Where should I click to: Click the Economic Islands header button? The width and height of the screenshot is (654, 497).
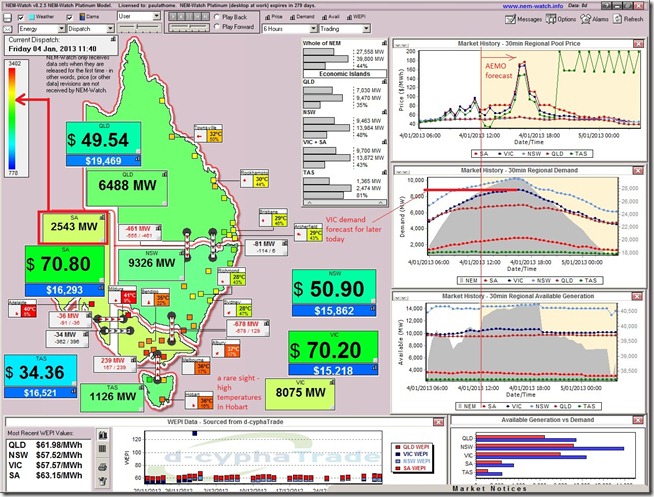[x=345, y=74]
